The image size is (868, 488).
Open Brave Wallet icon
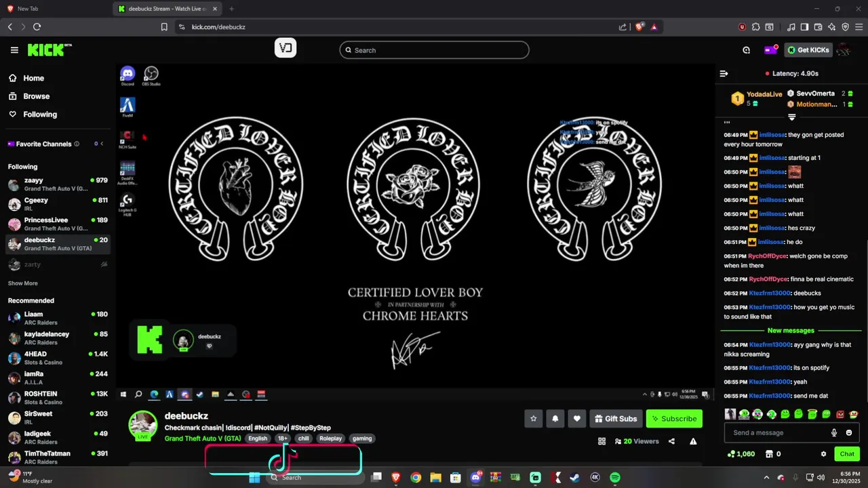click(818, 27)
